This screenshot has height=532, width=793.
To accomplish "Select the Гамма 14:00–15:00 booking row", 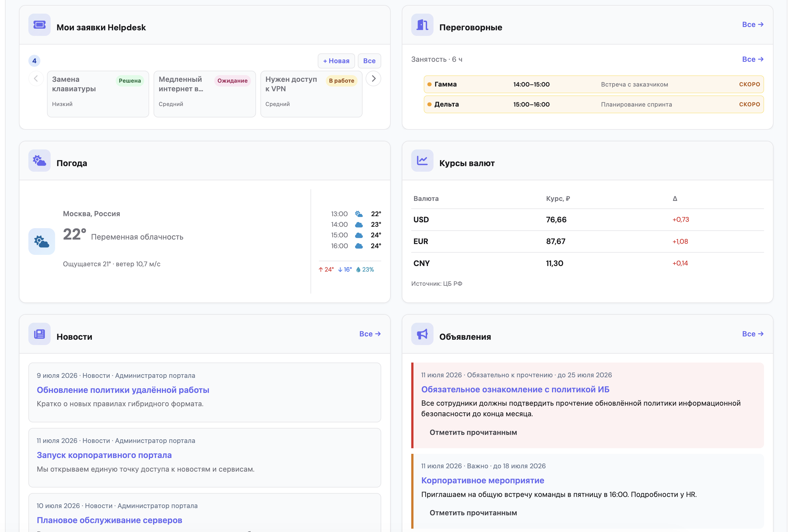I will [593, 85].
